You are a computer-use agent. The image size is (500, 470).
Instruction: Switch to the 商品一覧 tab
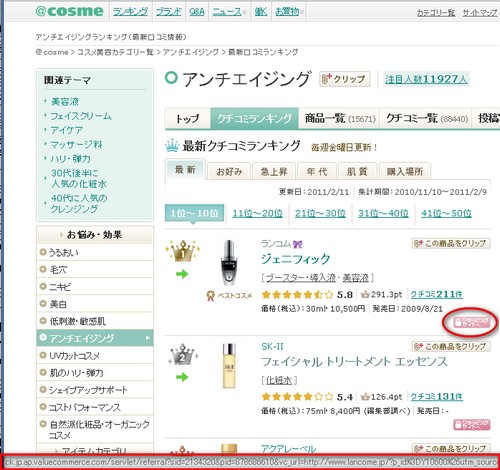[x=340, y=118]
